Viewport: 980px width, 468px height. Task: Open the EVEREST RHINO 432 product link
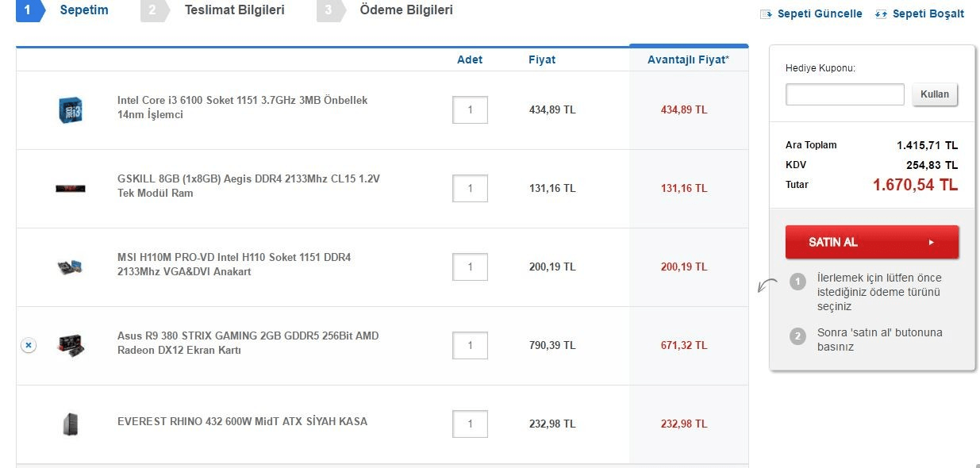242,421
